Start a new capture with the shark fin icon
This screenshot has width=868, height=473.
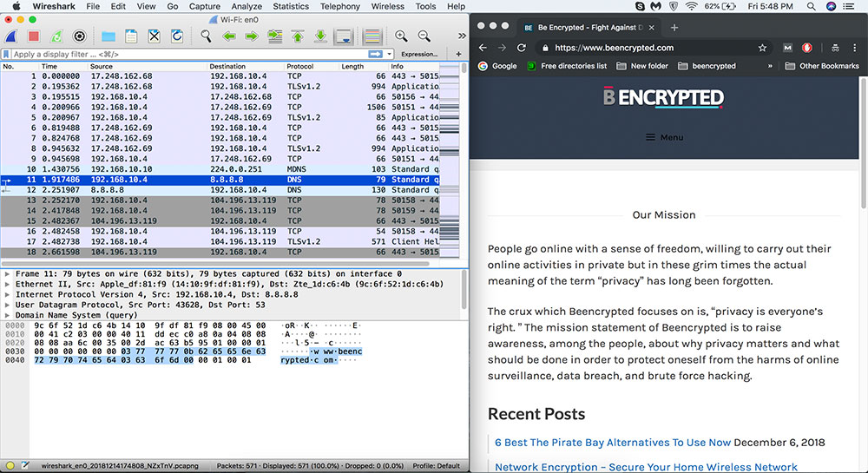[x=11, y=36]
